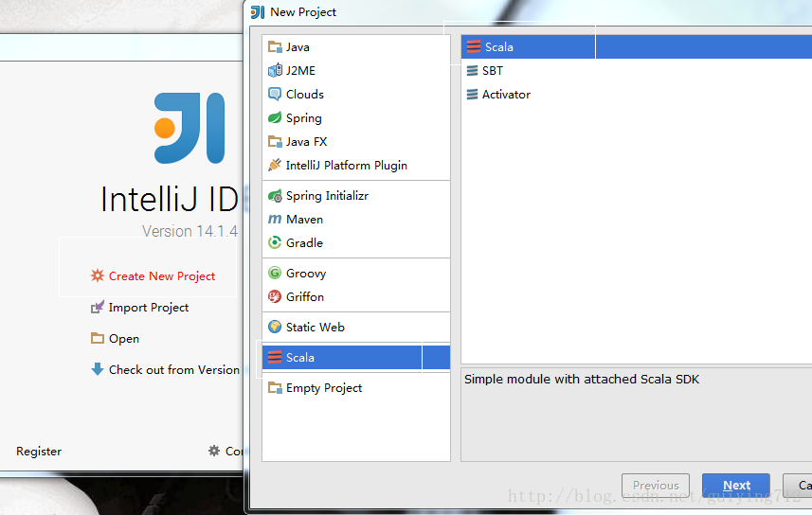Click the Scala icon in left list
The height and width of the screenshot is (515, 812).
pyautogui.click(x=275, y=357)
